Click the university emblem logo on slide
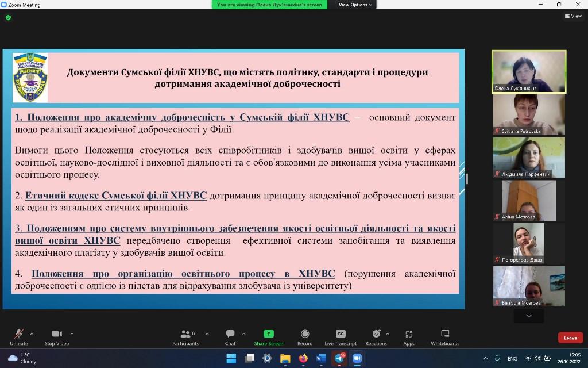 (x=30, y=78)
